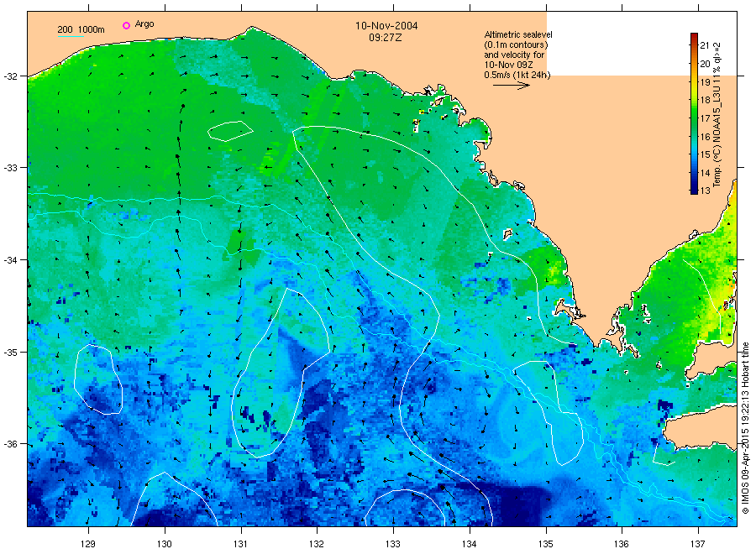Viewport: 756px width, 554px height.
Task: Click the velocity reference arrow
Action: (511, 86)
